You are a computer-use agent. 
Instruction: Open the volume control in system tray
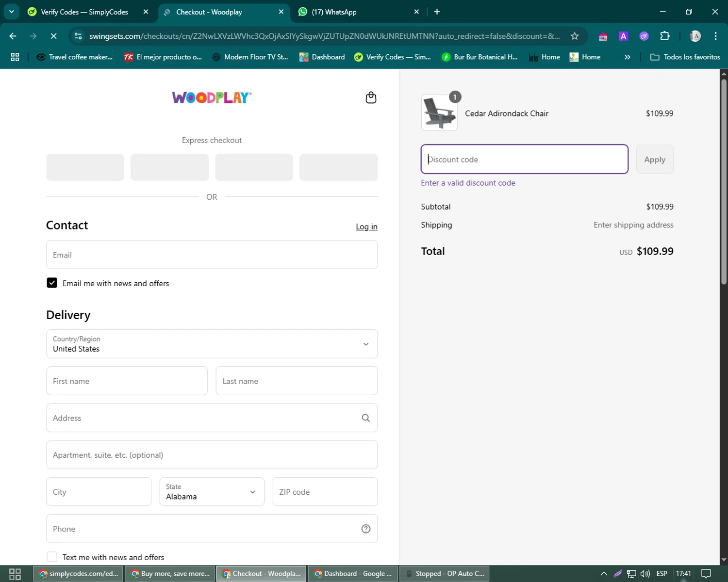pos(645,574)
